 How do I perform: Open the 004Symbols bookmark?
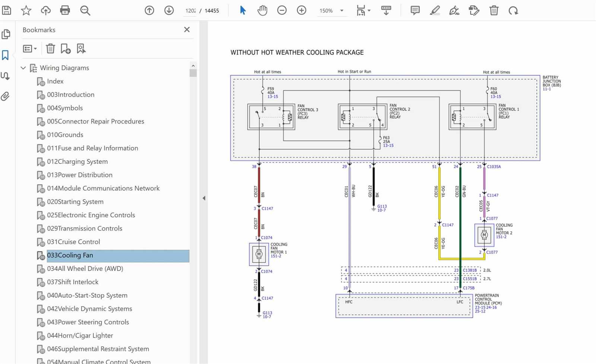point(65,108)
